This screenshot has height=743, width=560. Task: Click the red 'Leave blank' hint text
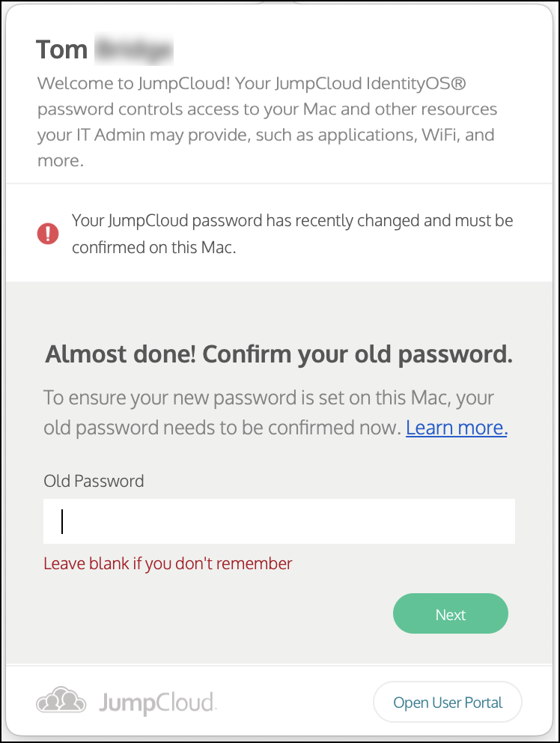click(168, 563)
